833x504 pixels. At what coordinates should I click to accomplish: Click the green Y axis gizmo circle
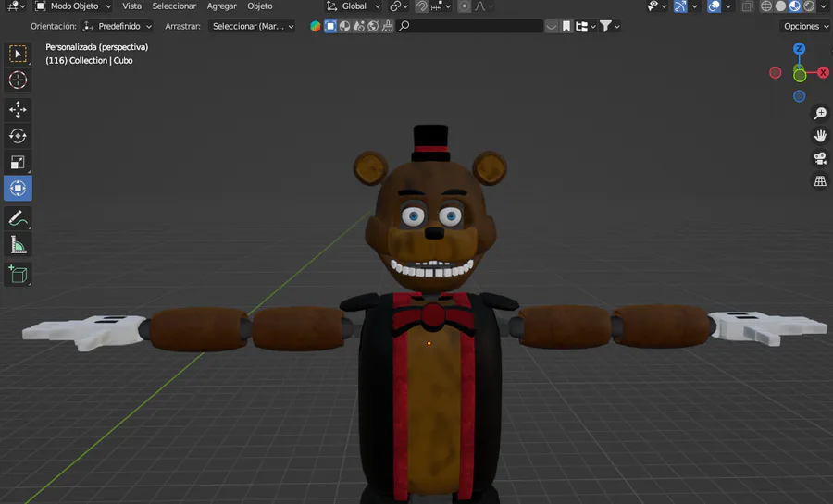pyautogui.click(x=800, y=75)
